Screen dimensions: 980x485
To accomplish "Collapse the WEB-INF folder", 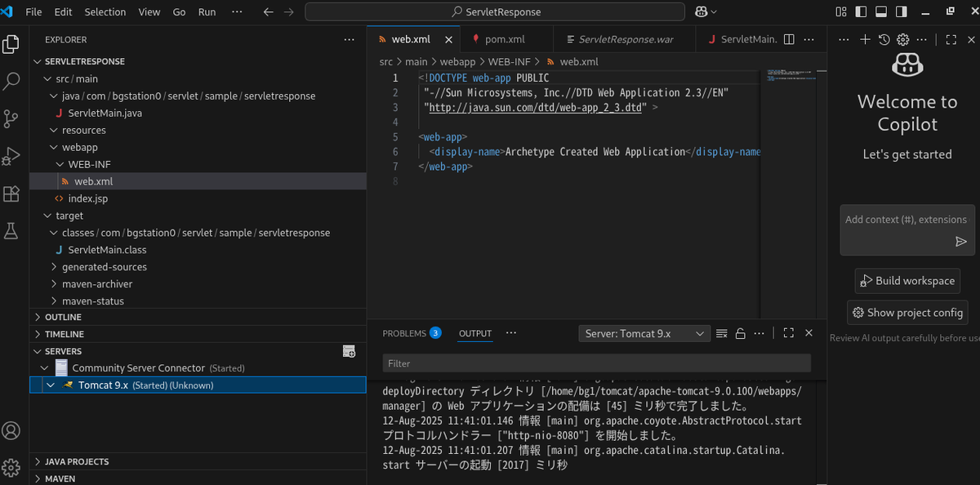I will pyautogui.click(x=60, y=164).
